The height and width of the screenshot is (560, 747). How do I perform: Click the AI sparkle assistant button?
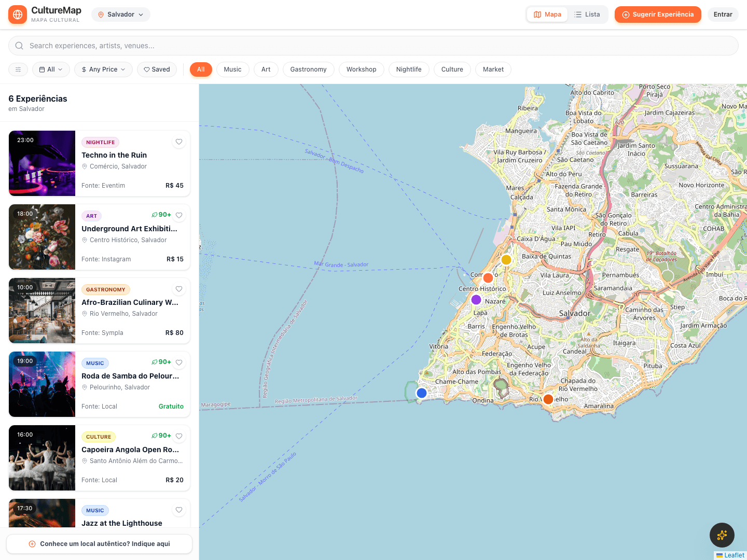click(x=722, y=535)
